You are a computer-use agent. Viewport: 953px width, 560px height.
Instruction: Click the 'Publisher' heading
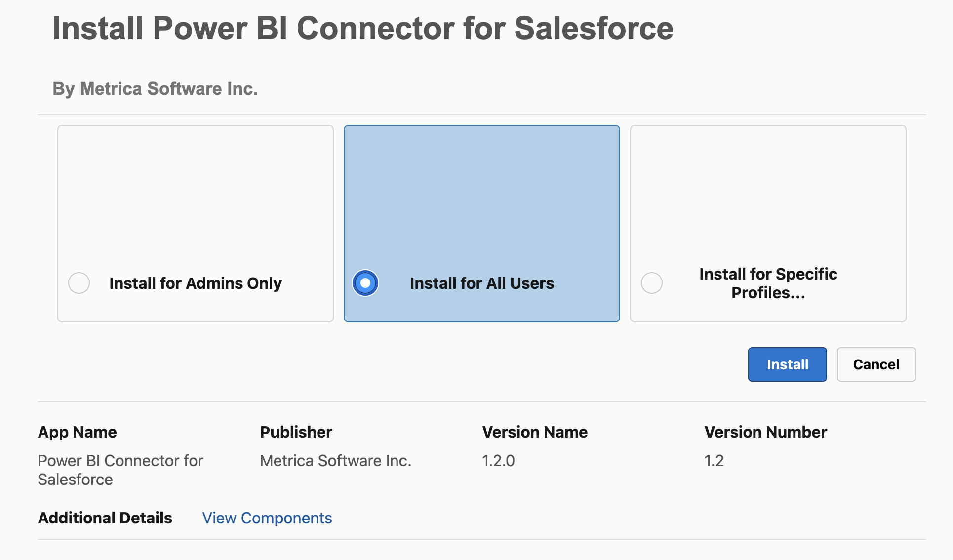pos(296,432)
